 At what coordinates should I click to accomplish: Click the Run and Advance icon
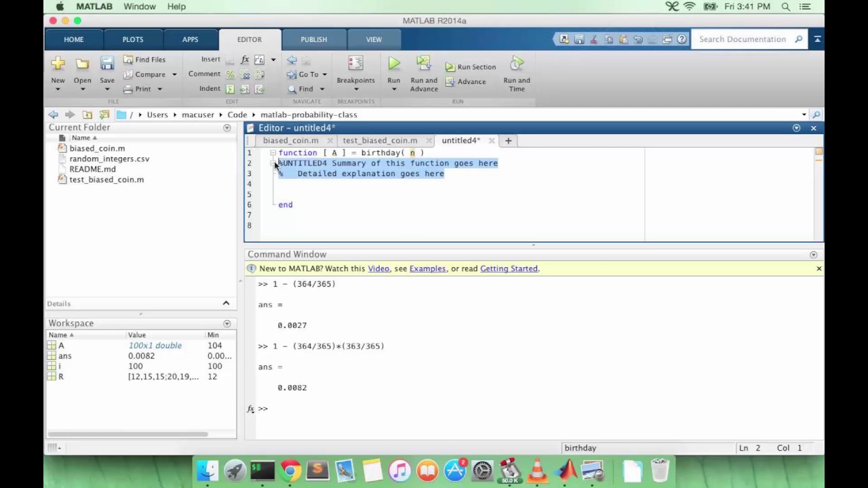coord(424,64)
